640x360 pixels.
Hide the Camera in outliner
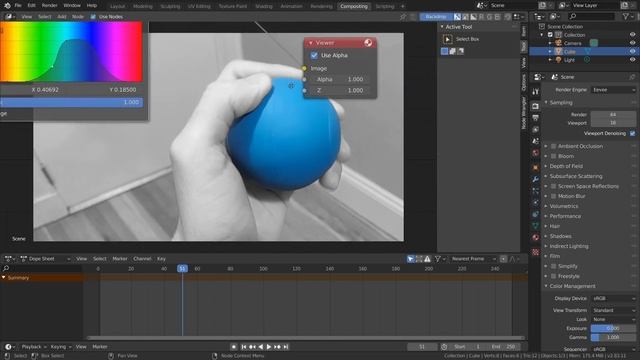click(632, 43)
